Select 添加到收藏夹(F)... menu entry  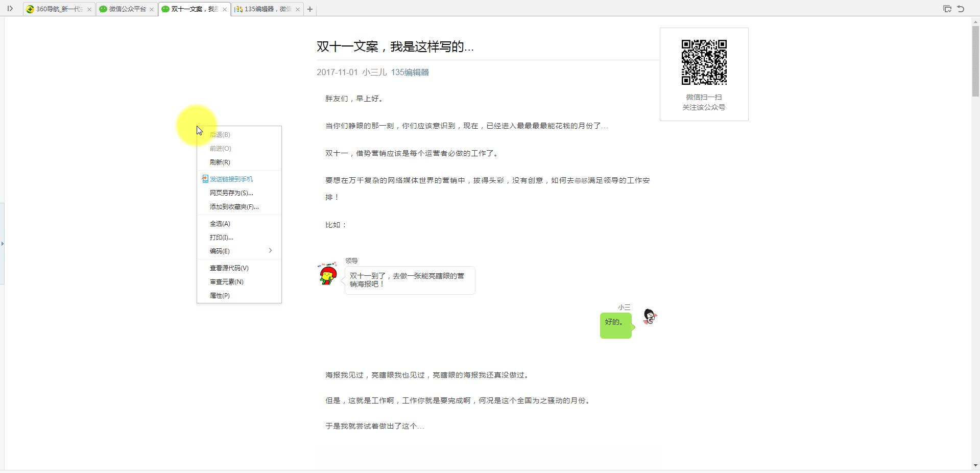[x=239, y=207]
